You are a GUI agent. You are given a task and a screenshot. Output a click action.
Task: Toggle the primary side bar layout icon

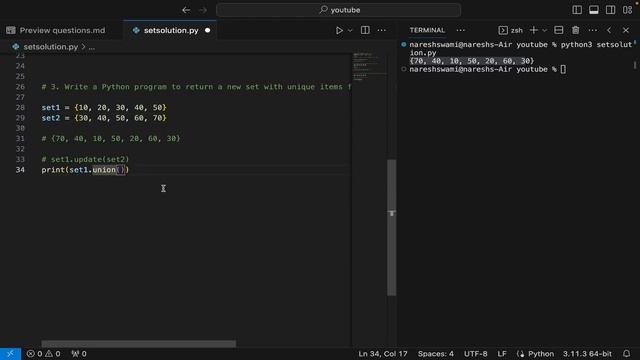(x=577, y=10)
